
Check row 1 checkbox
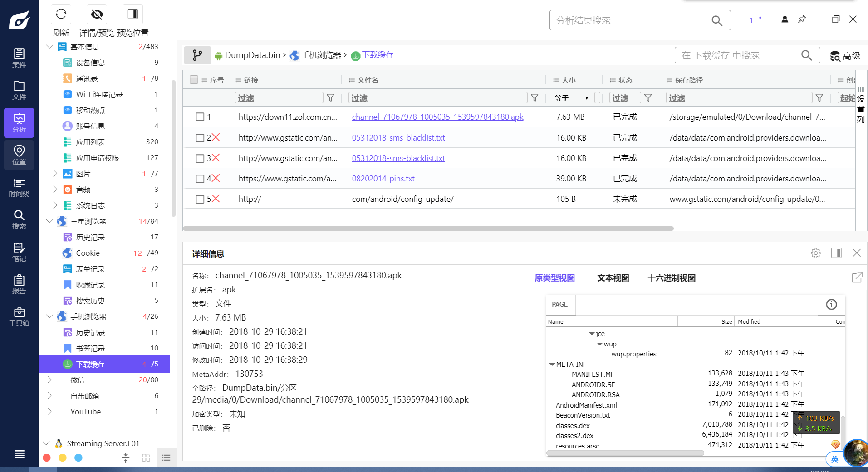(x=200, y=117)
